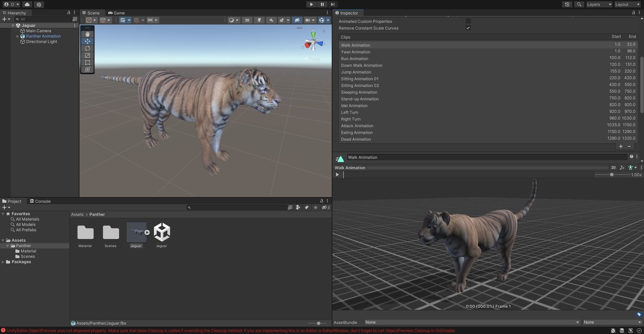644x334 pixels.
Task: Click the scene orientation gizmo
Action: (313, 42)
